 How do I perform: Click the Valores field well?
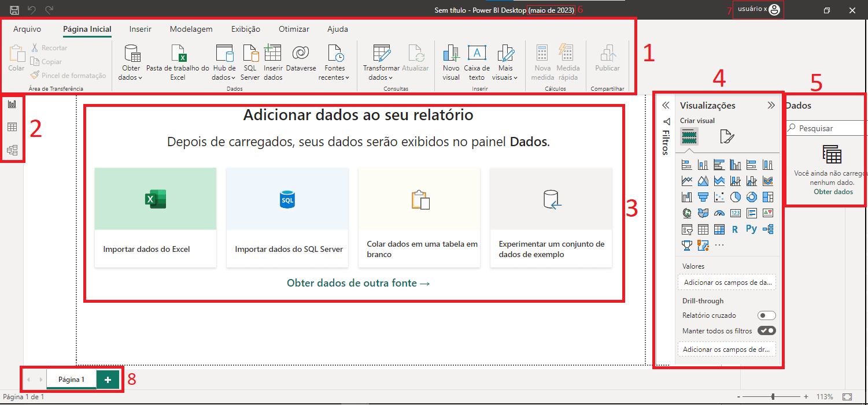click(727, 283)
